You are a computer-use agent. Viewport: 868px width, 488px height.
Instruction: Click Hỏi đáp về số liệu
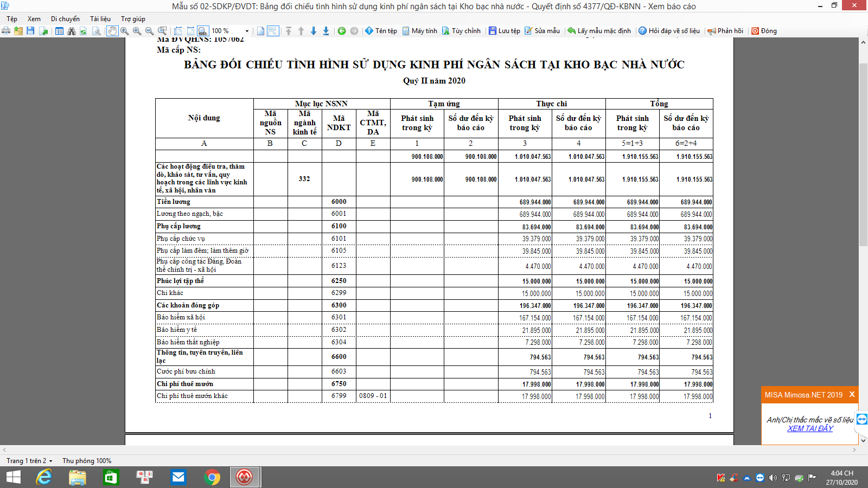669,31
